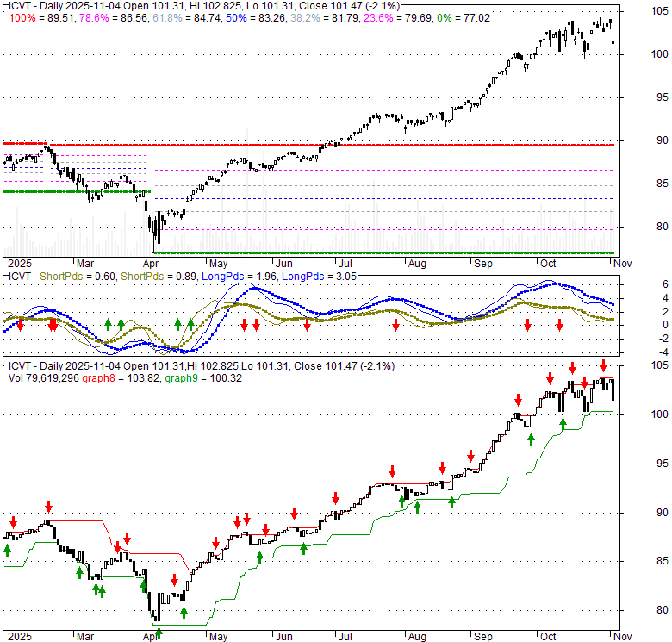Image resolution: width=672 pixels, height=642 pixels.
Task: Click the 'ShortPds = 0.60' indicator label
Action: coord(78,277)
